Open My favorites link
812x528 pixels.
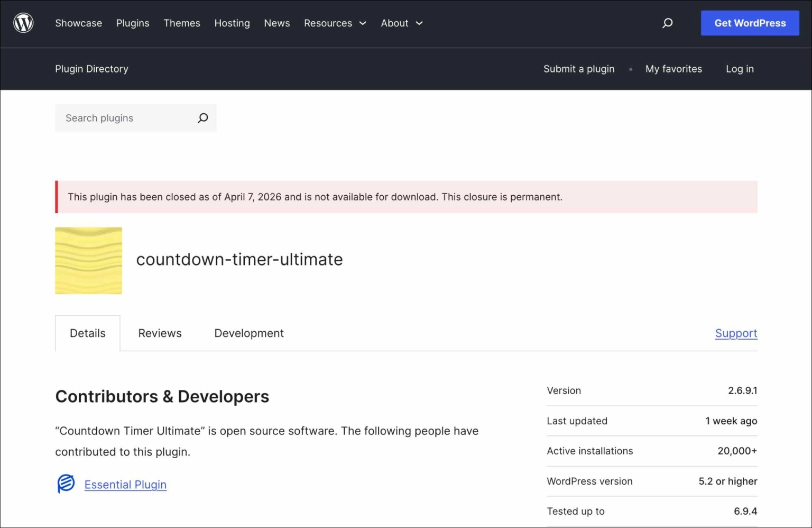[x=673, y=69]
